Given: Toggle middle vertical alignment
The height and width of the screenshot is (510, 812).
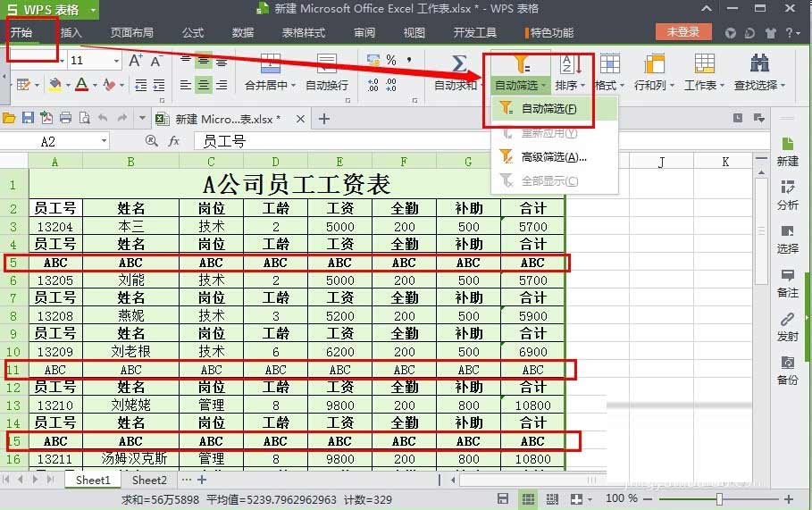Looking at the screenshot, I should [x=204, y=61].
